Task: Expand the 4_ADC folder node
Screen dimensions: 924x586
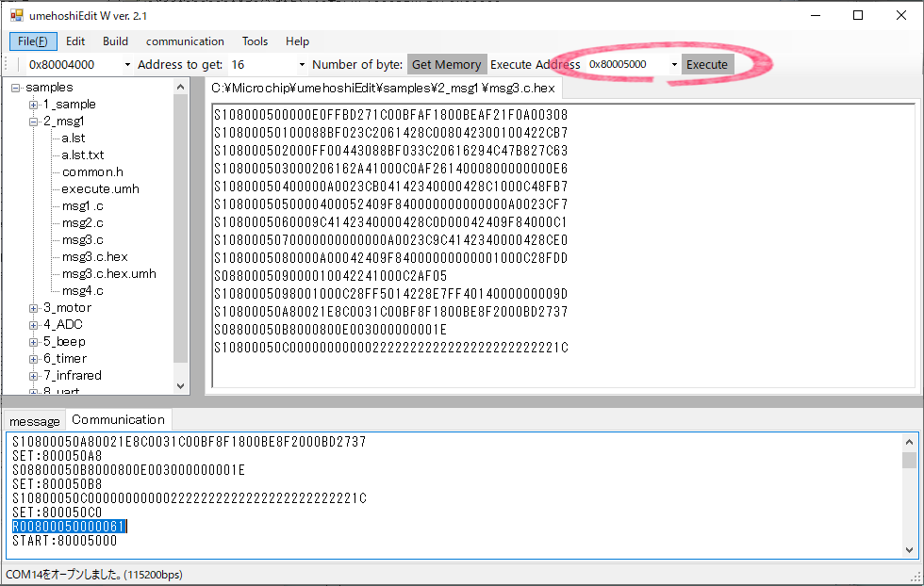Action: coord(34,325)
